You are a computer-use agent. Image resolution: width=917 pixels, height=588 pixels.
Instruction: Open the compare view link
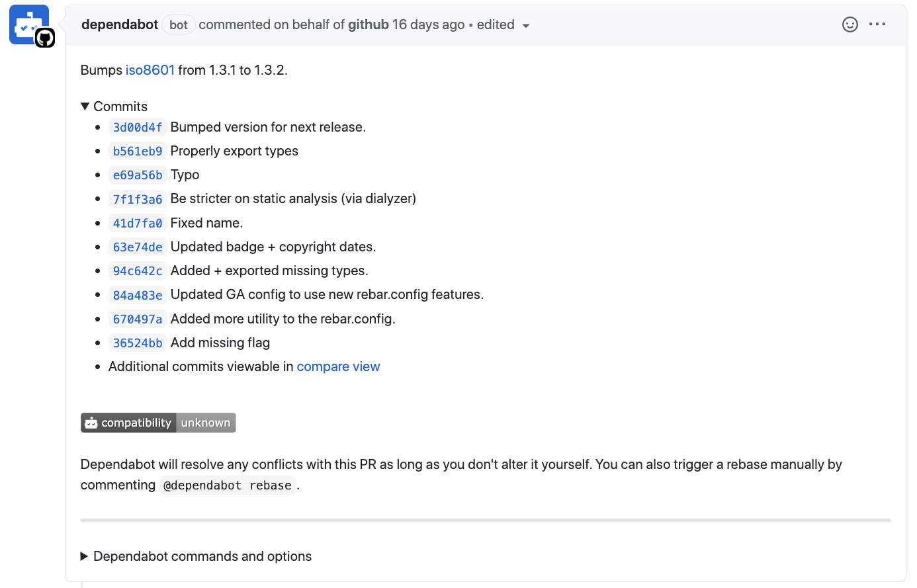(x=338, y=366)
